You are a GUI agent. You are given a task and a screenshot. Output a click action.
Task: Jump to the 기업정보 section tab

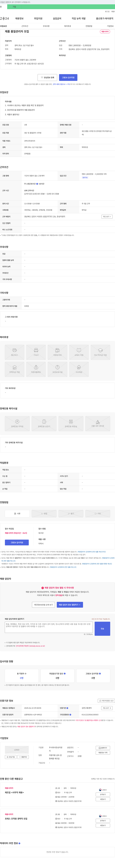pos(110,26)
